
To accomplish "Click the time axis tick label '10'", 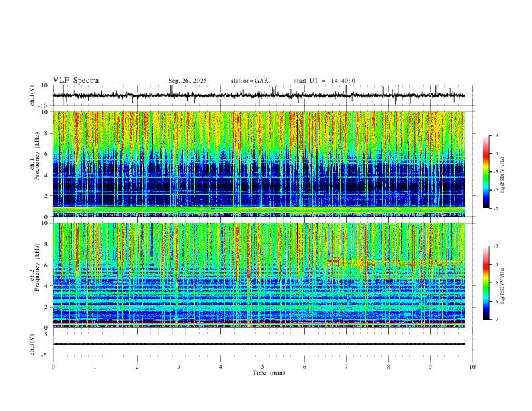I will coord(472,367).
